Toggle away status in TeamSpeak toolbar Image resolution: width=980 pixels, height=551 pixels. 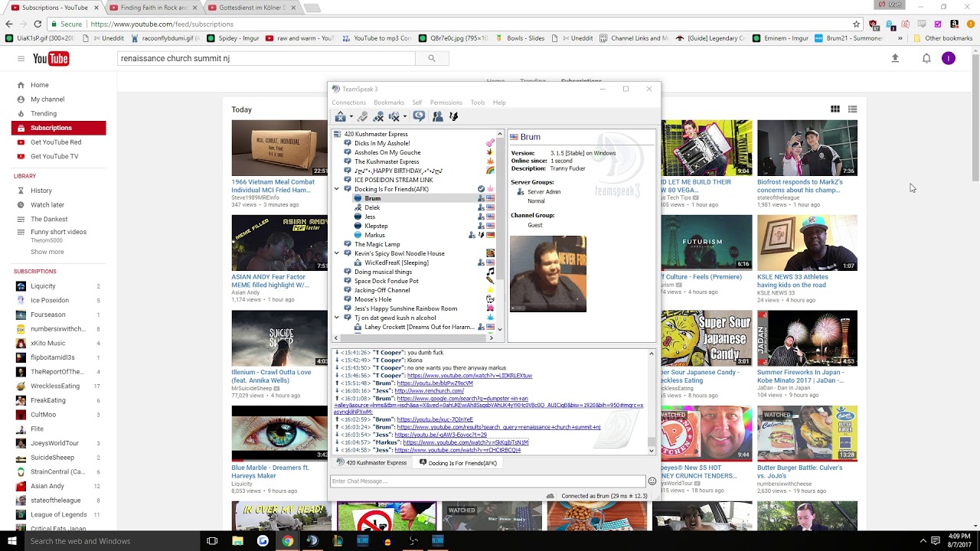click(x=341, y=116)
